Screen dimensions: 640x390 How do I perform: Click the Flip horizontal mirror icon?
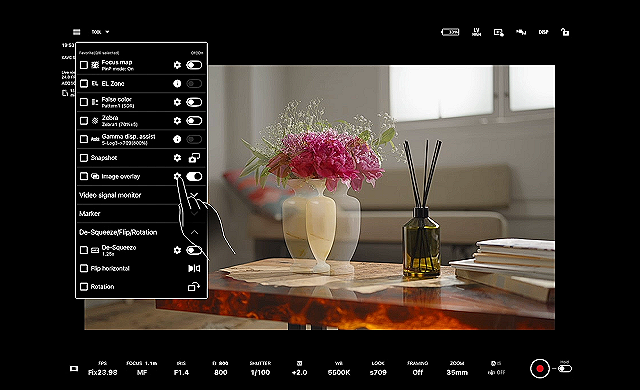point(194,268)
